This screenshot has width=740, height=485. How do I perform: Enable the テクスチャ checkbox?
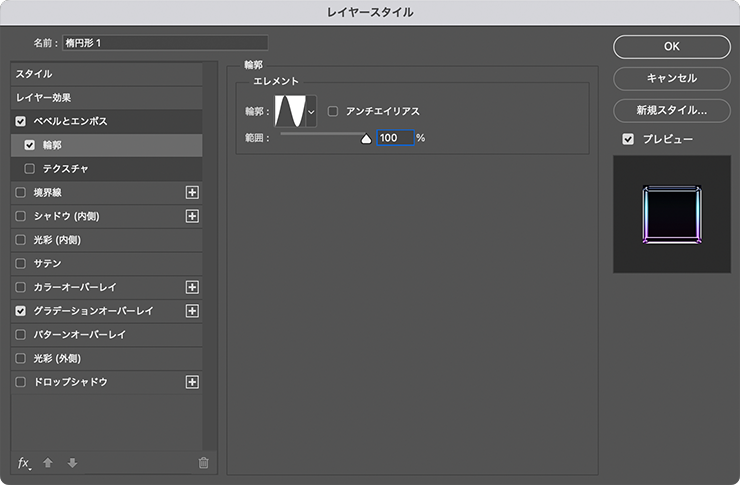pyautogui.click(x=30, y=168)
